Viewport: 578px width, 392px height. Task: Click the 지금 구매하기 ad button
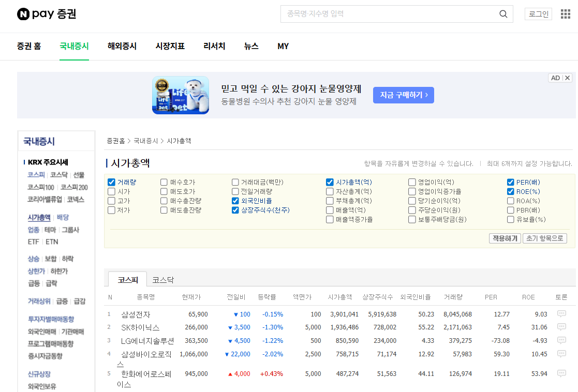[404, 95]
